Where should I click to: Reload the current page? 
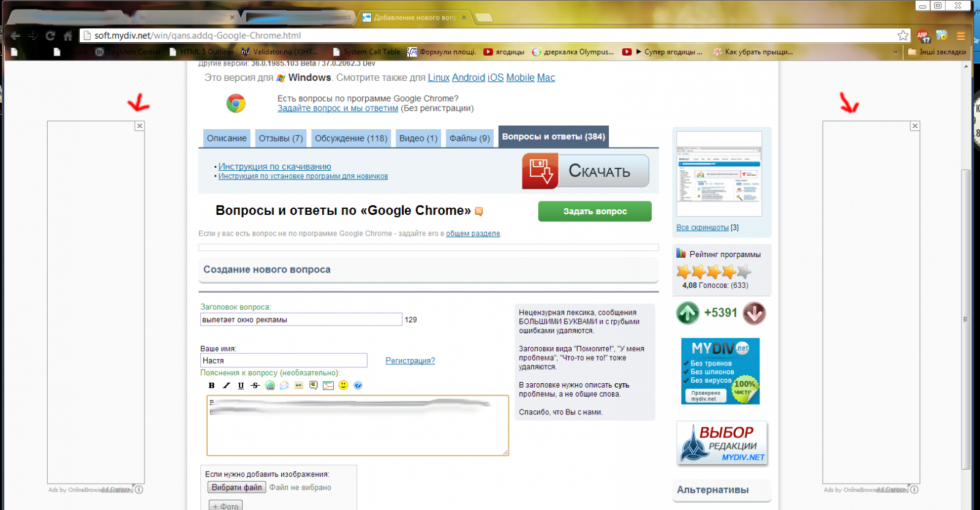tap(51, 36)
